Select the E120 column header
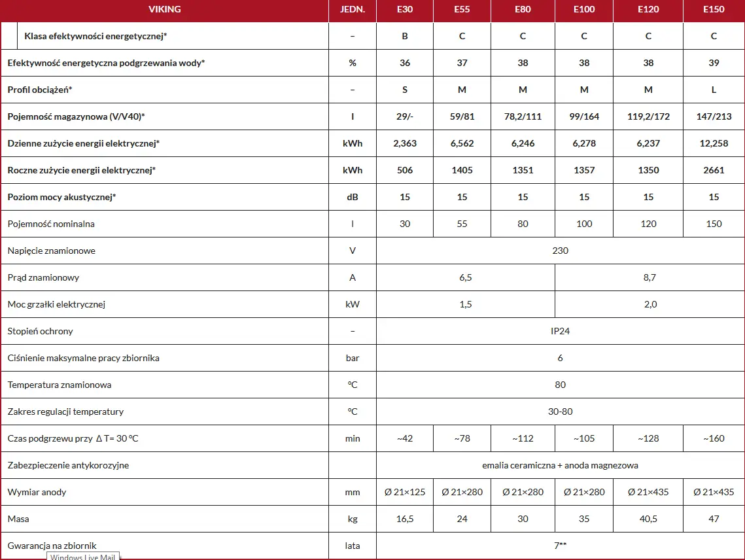 coord(648,10)
